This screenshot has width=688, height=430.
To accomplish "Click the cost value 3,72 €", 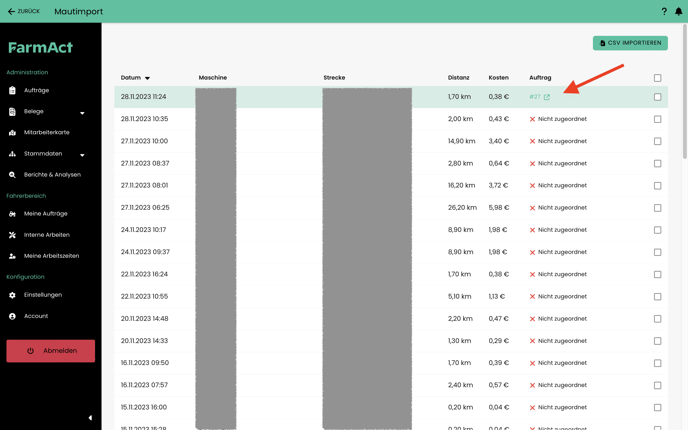I will point(498,186).
